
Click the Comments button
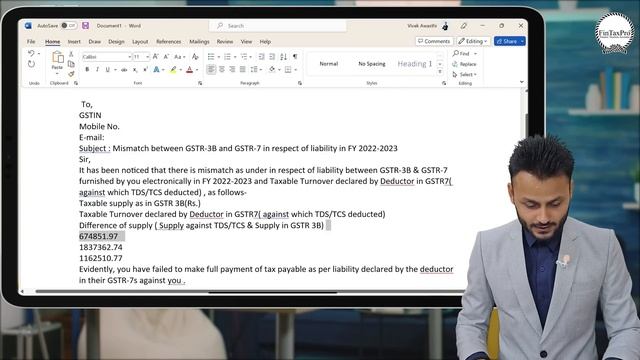434,41
